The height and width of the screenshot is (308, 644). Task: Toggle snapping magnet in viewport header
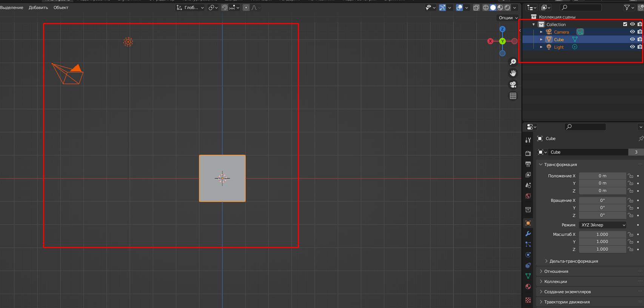pos(225,8)
